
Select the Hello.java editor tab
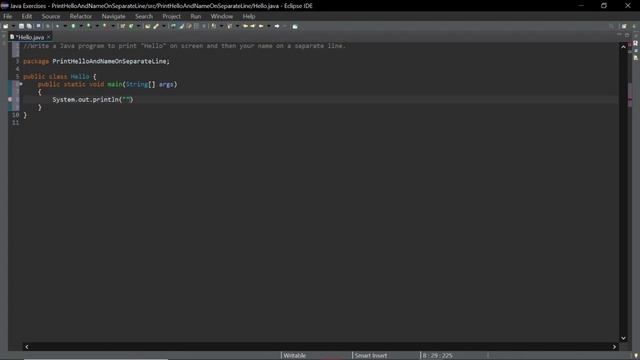[x=30, y=37]
